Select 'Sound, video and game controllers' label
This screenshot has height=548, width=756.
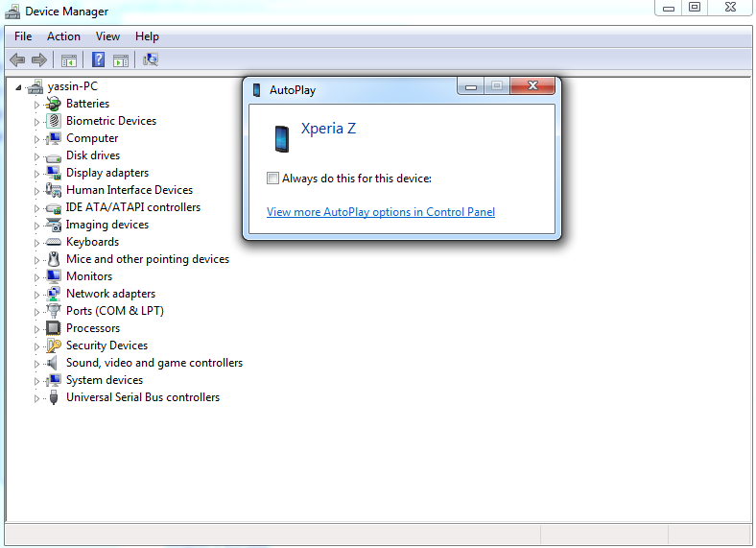pos(154,363)
